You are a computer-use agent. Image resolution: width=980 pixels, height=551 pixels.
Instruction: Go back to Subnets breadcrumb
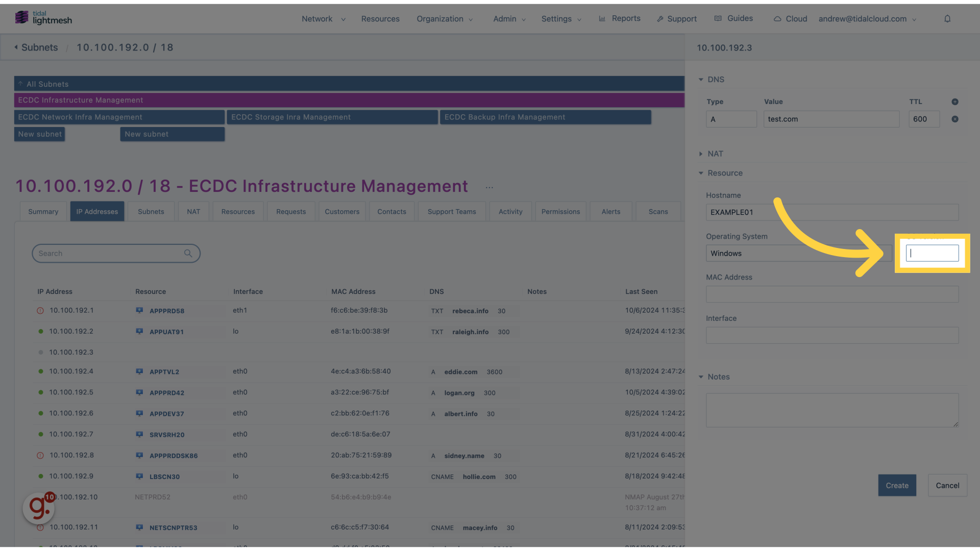[x=36, y=47]
